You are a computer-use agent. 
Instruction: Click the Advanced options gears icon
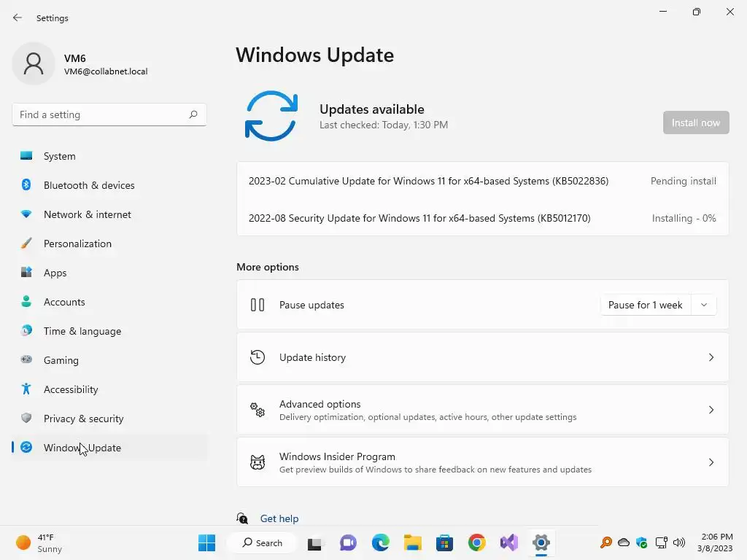tap(258, 410)
